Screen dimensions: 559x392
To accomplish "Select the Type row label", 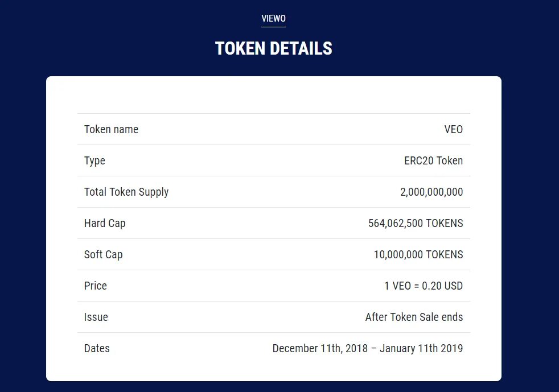I will [x=94, y=161].
